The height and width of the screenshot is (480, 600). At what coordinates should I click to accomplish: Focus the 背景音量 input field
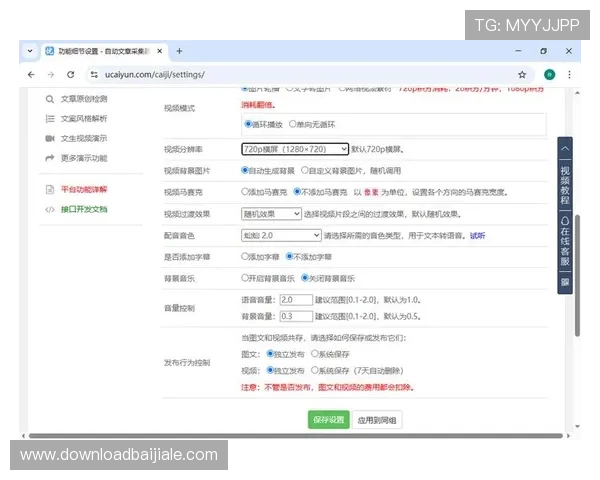[x=296, y=316]
